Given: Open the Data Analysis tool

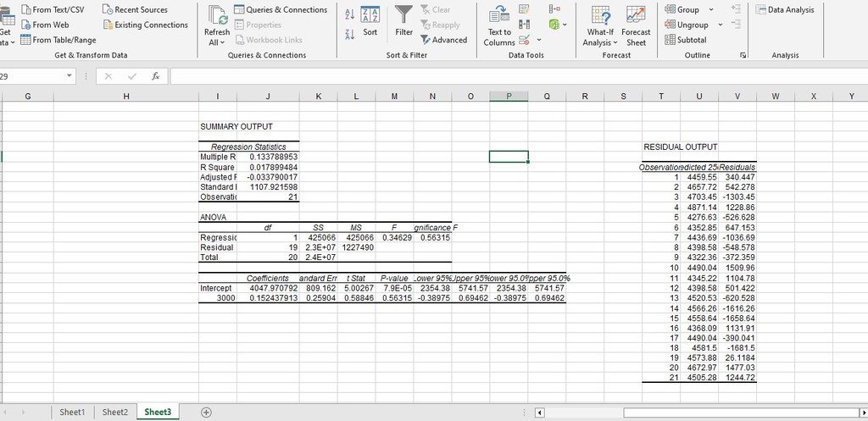Looking at the screenshot, I should tap(785, 10).
